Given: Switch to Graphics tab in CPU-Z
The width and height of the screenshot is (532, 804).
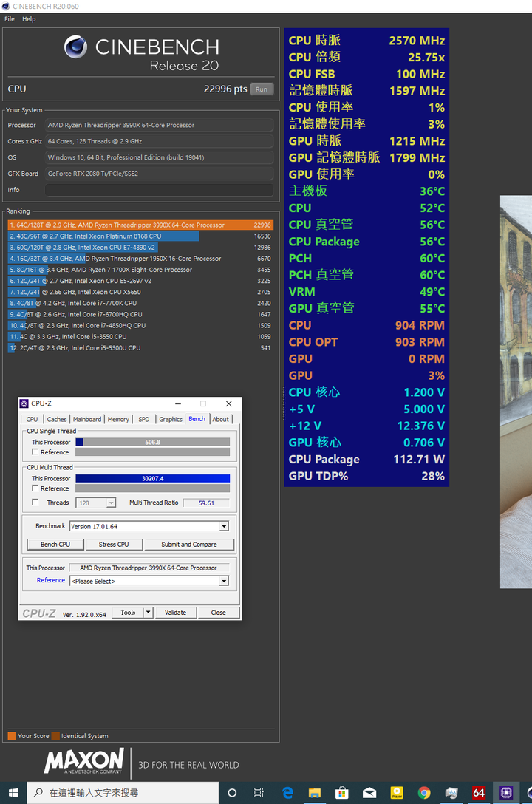Looking at the screenshot, I should (171, 420).
